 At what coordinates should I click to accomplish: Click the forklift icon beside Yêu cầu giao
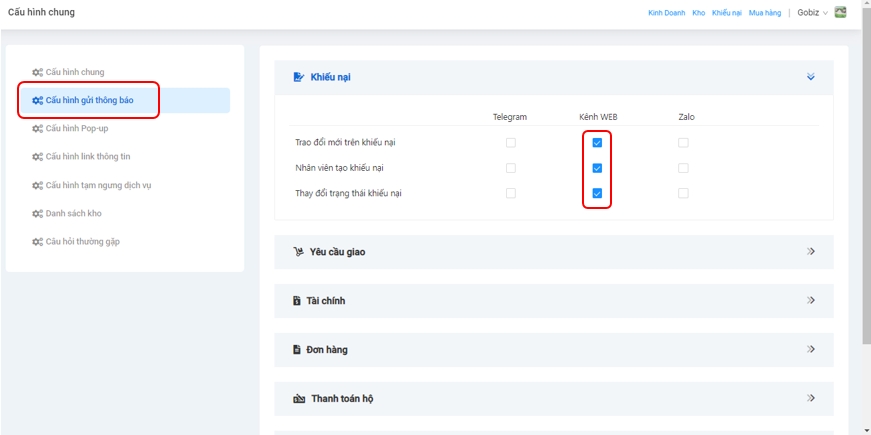click(298, 252)
